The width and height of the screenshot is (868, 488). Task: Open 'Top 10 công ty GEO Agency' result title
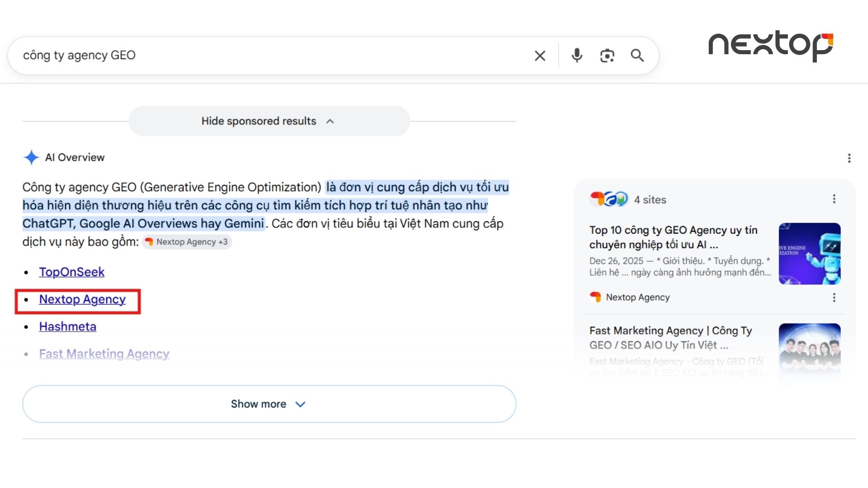674,237
